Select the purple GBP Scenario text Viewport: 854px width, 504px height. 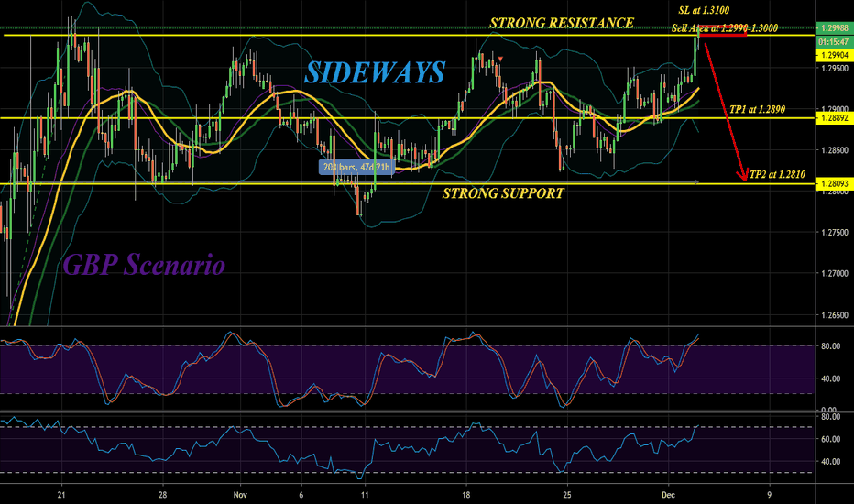(x=143, y=267)
